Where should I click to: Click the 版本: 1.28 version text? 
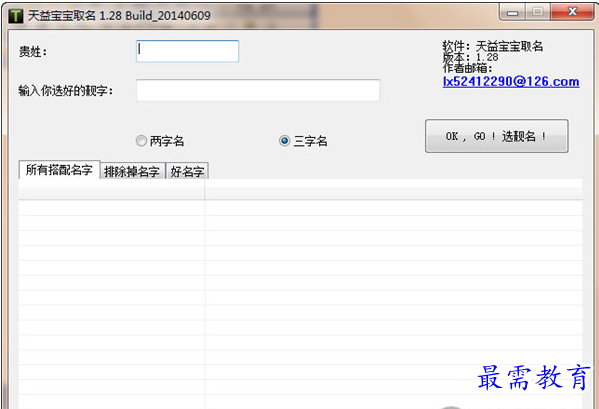[470, 57]
